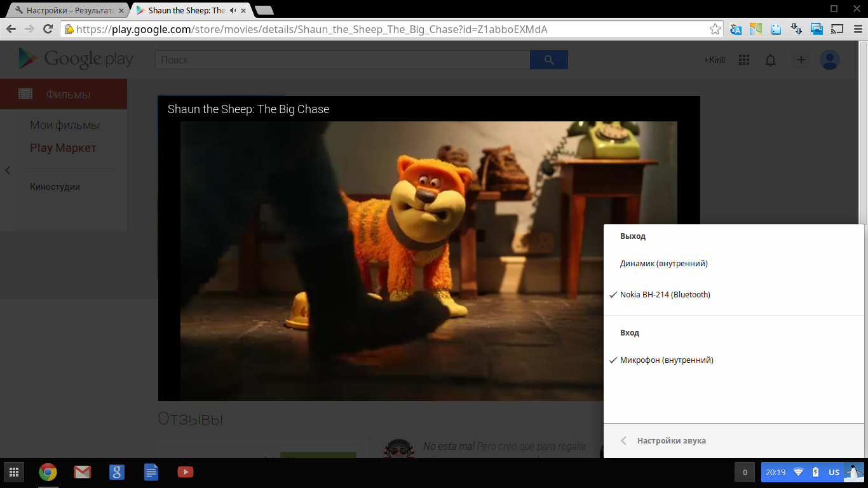
Task: Click the Google apps grid icon
Action: pos(744,60)
